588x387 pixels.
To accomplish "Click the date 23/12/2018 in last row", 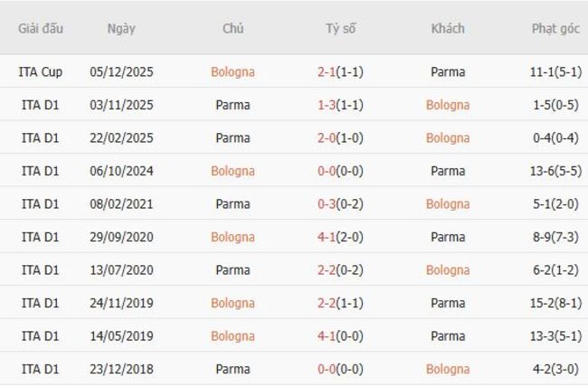I will [121, 369].
